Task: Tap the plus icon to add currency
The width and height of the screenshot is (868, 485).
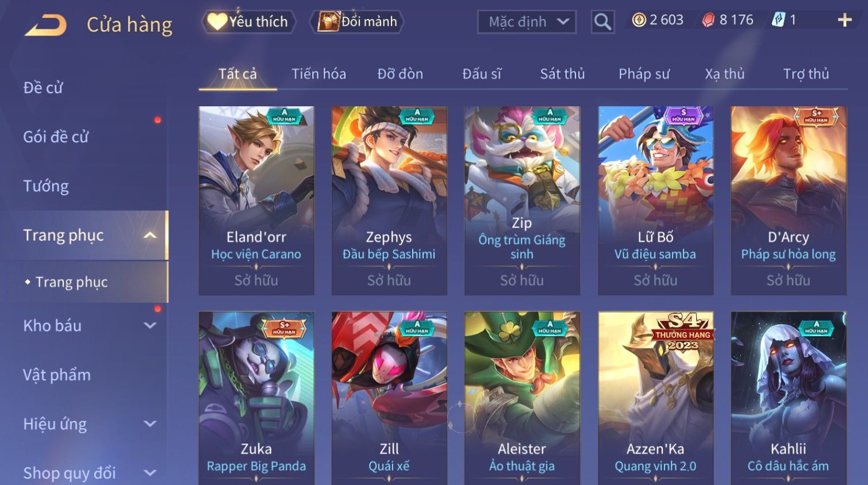Action: [844, 21]
